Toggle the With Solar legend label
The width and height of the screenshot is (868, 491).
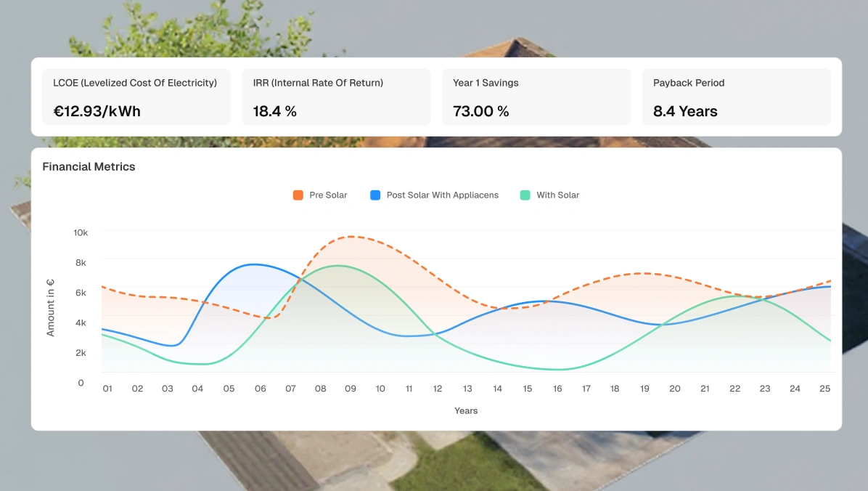coord(558,195)
